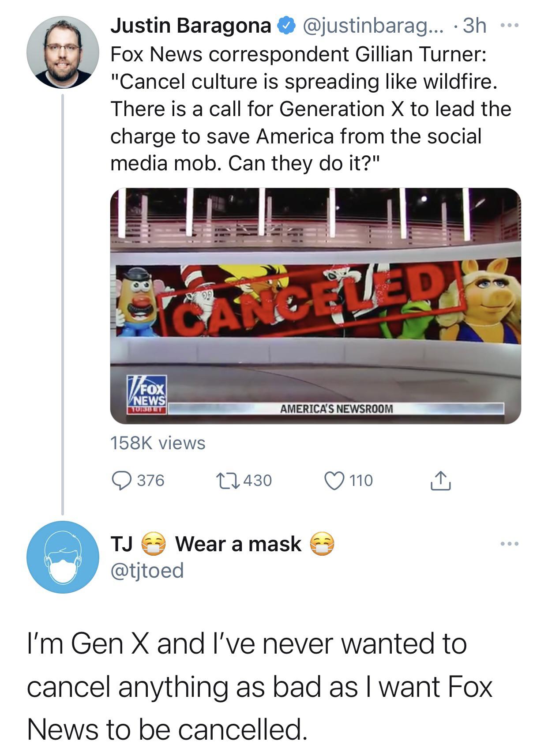
Task: Open Justin Baragona's profile picture
Action: (62, 52)
